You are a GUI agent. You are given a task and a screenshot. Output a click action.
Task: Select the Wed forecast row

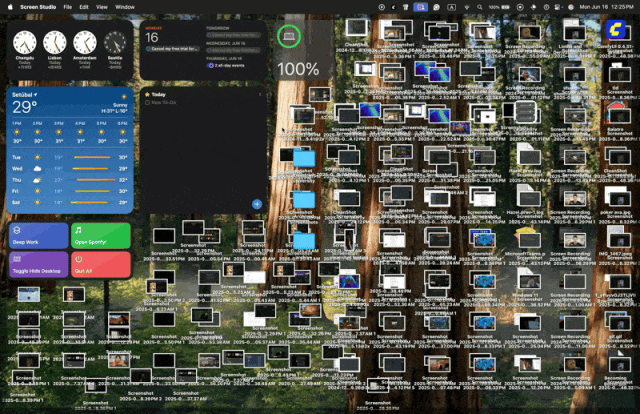pos(69,169)
